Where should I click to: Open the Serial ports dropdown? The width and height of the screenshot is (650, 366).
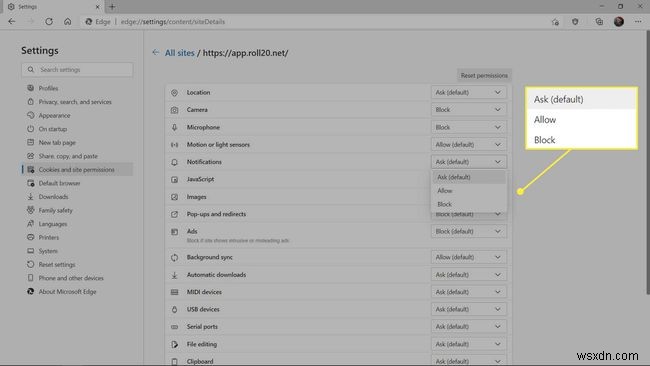[468, 327]
